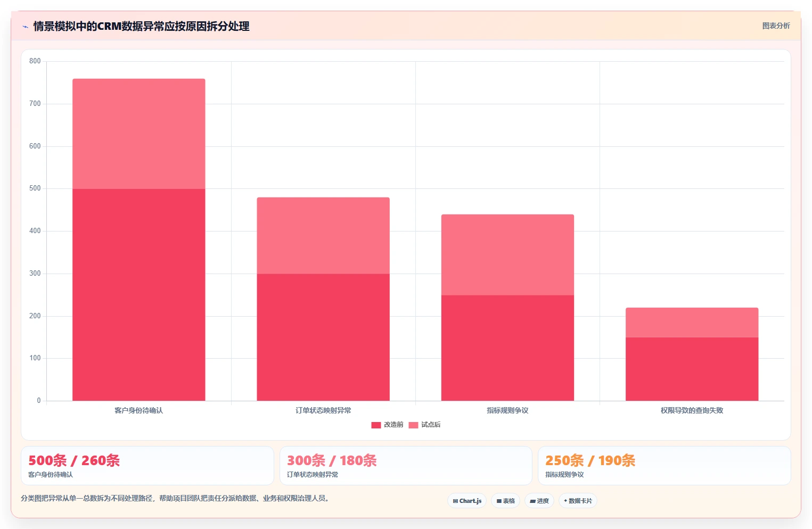The width and height of the screenshot is (812, 529).
Task: Select the Chart.js tag
Action: tap(467, 501)
